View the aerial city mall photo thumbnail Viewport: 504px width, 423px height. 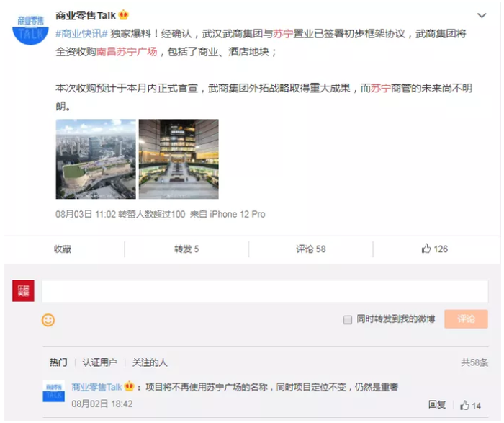96,159
